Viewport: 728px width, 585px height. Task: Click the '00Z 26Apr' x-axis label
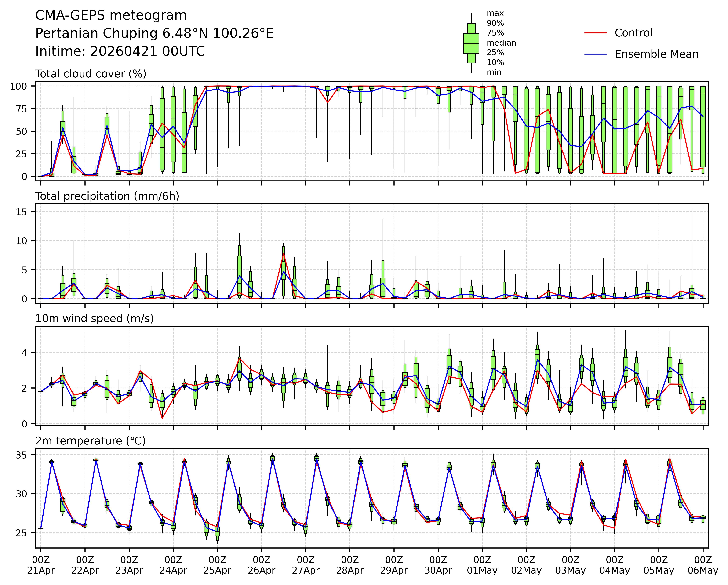point(261,565)
